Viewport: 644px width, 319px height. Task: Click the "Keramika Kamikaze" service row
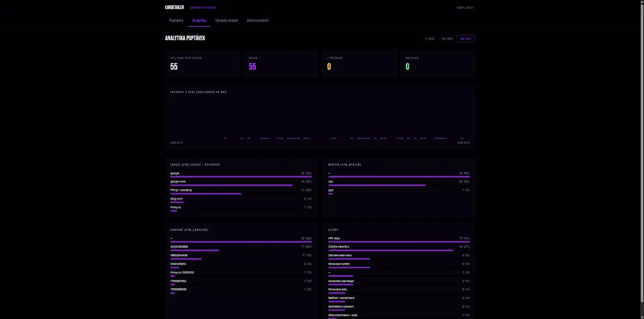point(399,282)
